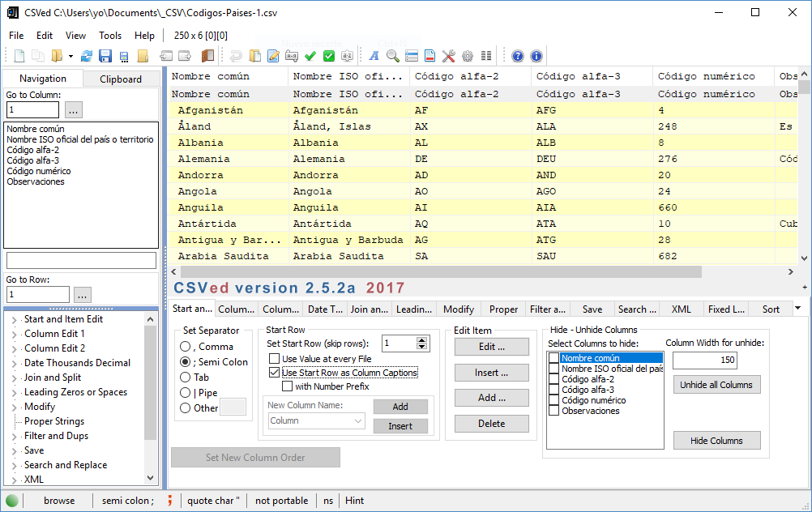The image size is (812, 512).
Task: Open the font settings icon (blue A)
Action: coord(373,55)
